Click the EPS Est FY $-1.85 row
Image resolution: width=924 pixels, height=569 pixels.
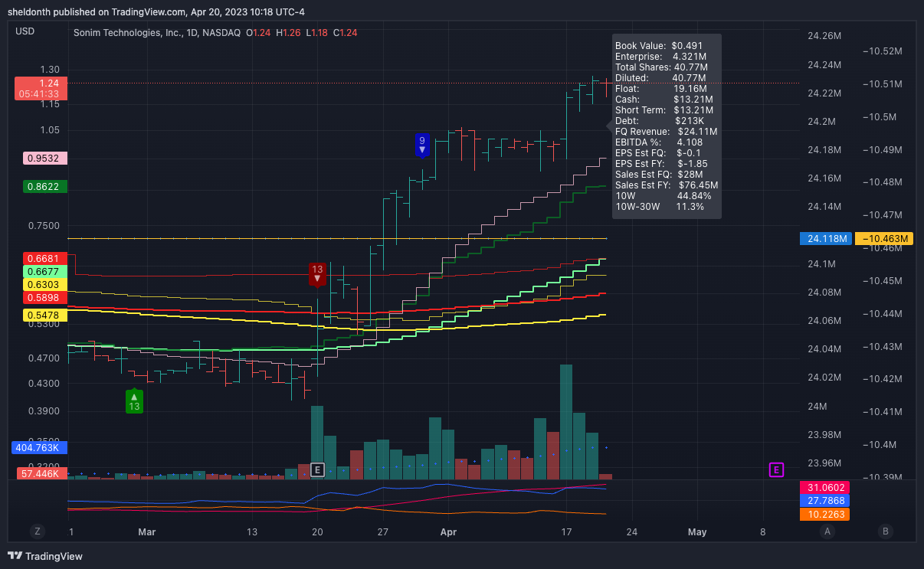pyautogui.click(x=661, y=164)
